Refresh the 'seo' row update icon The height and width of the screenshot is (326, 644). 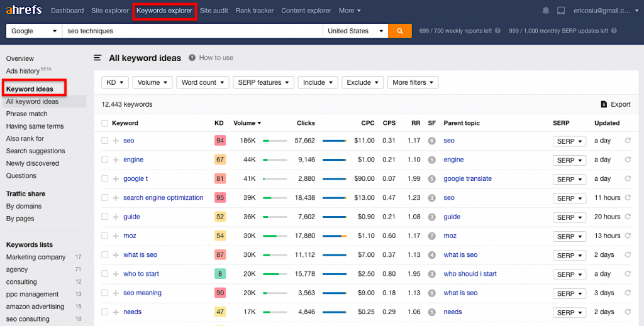[x=627, y=141]
